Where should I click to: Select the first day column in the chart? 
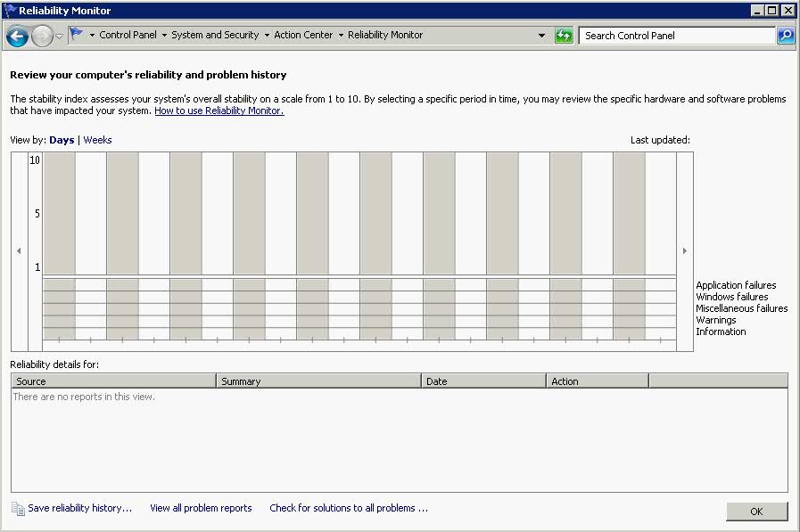point(59,246)
